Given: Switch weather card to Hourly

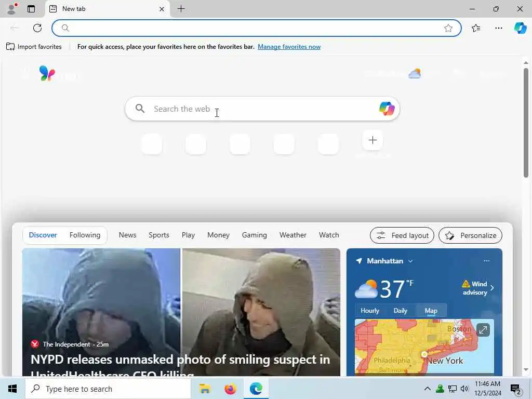Looking at the screenshot, I should (x=370, y=311).
